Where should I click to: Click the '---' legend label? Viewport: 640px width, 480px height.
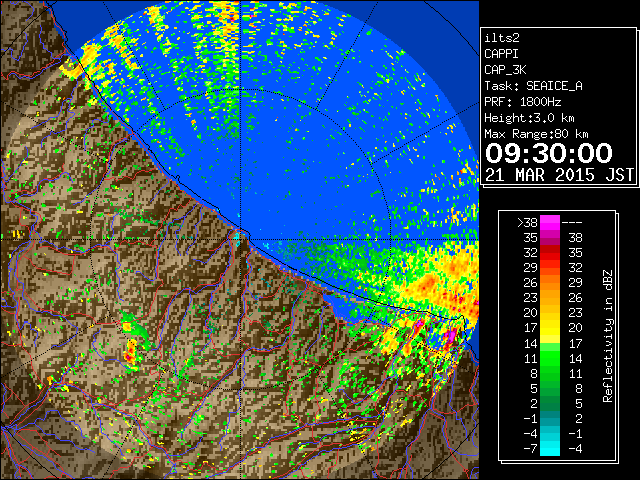[x=572, y=223]
